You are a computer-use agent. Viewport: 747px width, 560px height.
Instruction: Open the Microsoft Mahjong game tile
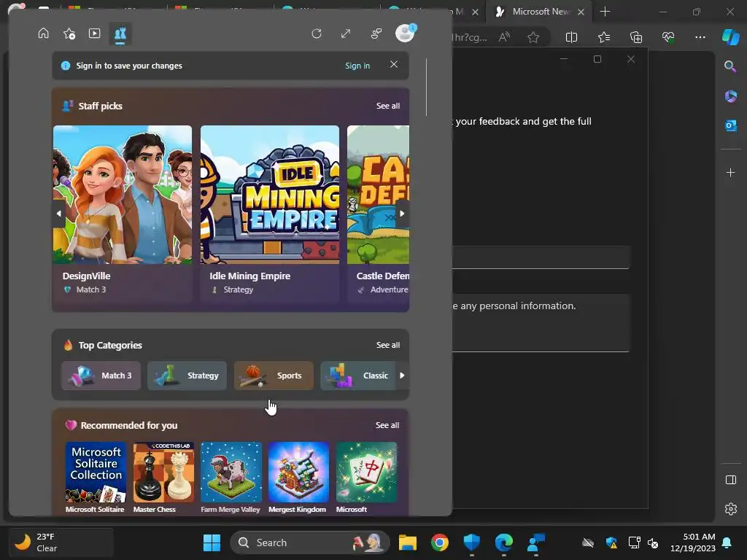click(x=366, y=477)
